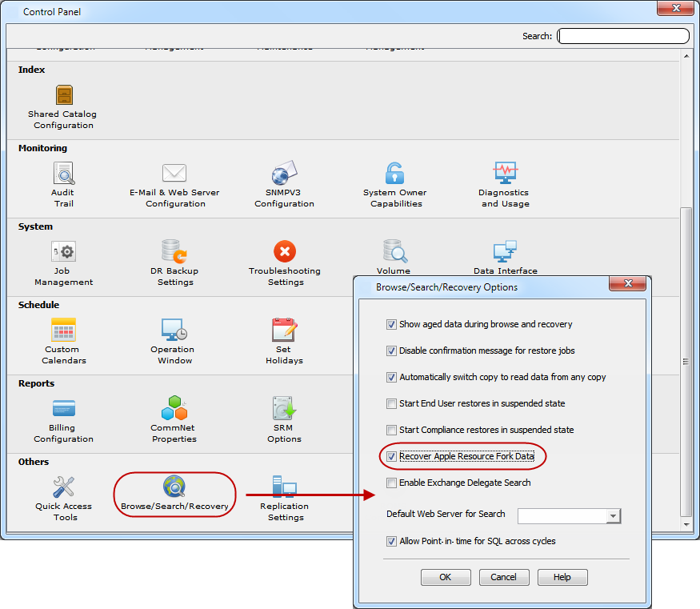
Task: Open SNMPV3 Configuration icon
Action: point(284,173)
